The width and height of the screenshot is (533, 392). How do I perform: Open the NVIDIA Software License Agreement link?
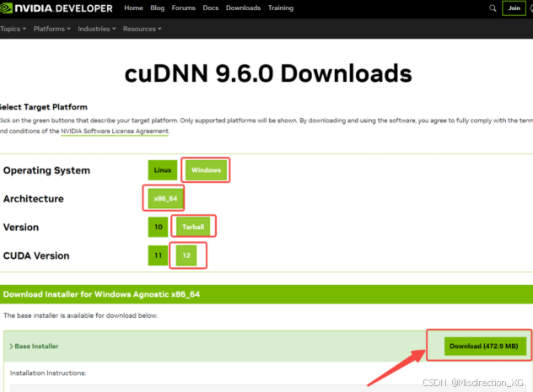[x=115, y=132]
